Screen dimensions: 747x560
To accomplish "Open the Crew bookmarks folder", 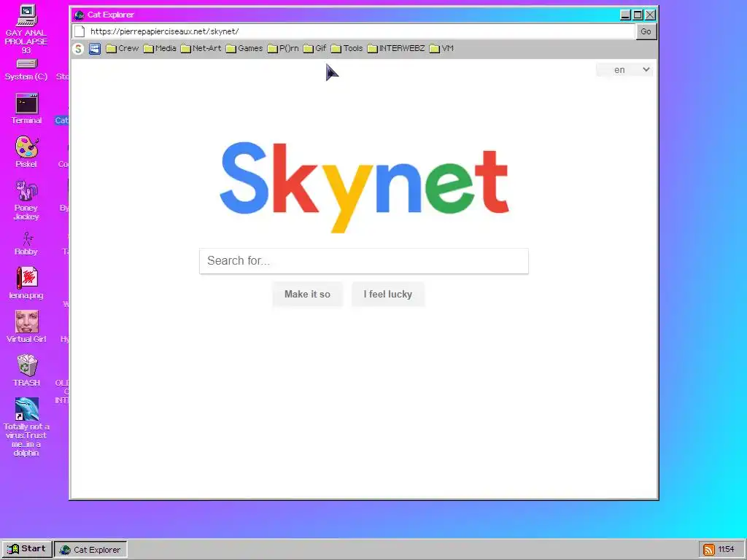I will click(x=122, y=49).
